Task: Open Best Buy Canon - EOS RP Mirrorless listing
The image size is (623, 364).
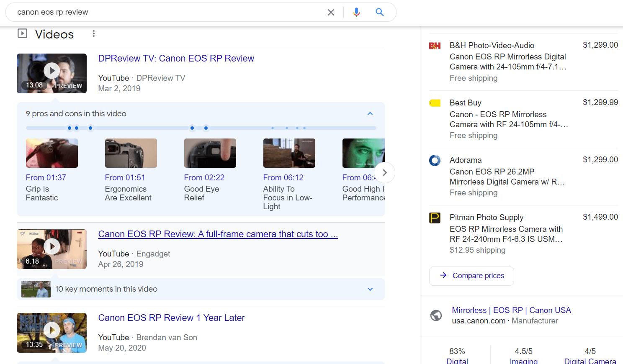Action: (509, 120)
